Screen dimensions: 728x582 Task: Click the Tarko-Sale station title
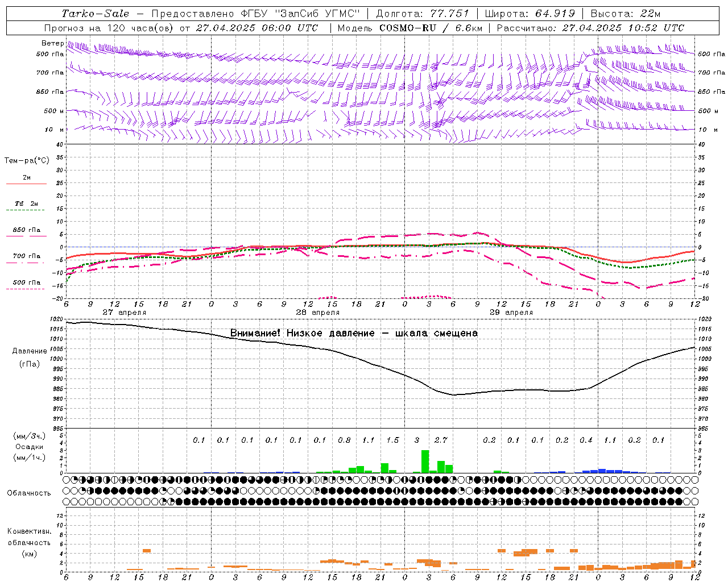point(96,14)
